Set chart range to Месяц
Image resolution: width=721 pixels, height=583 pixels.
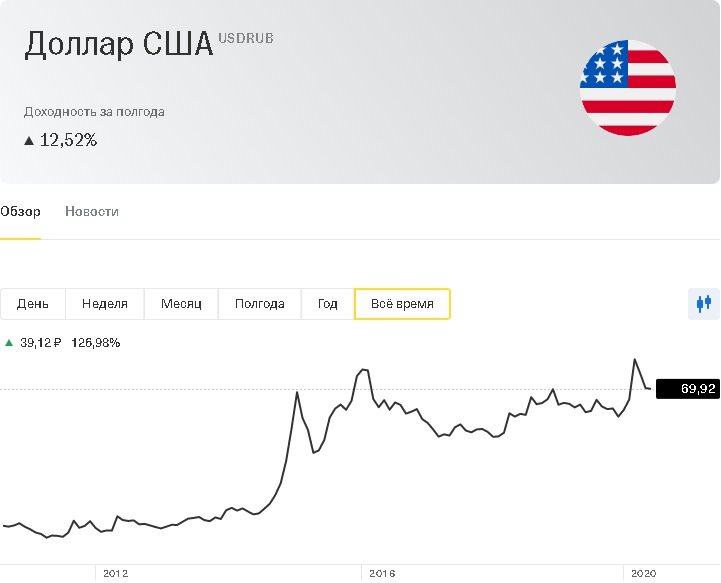tap(181, 304)
